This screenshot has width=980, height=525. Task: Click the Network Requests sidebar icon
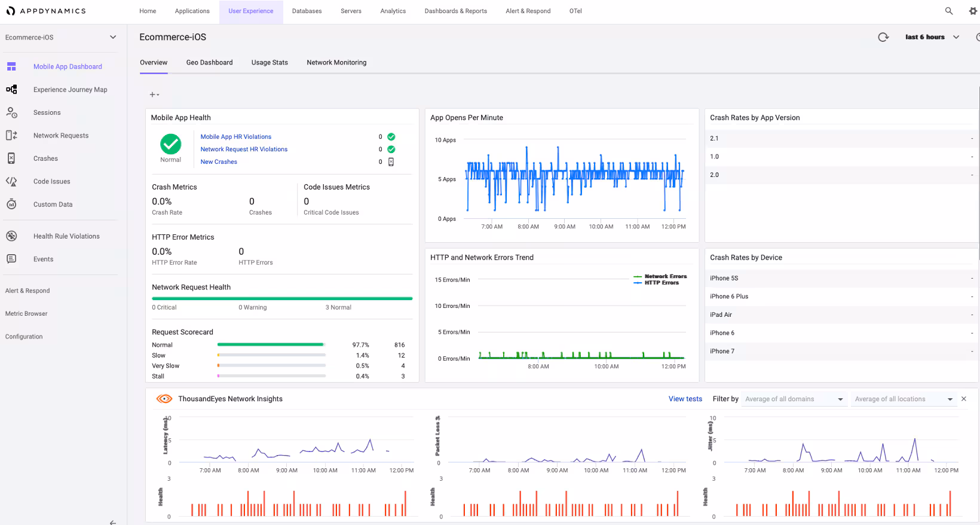(11, 136)
